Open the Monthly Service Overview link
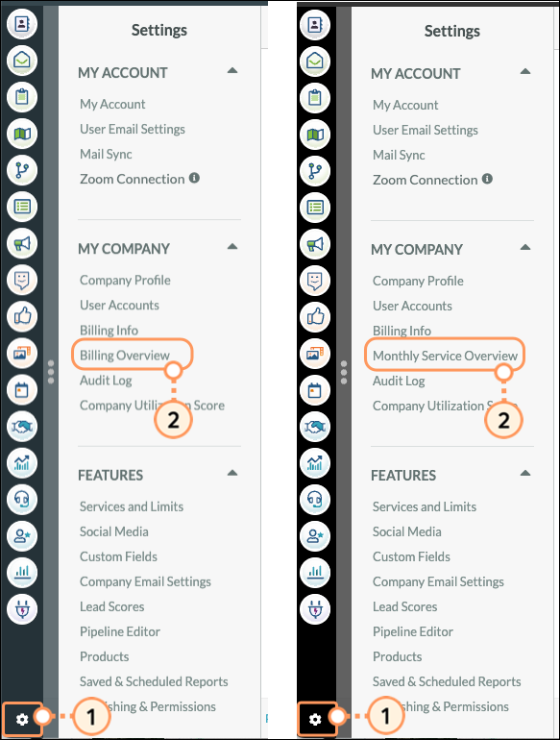Viewport: 560px width, 740px height. pyautogui.click(x=445, y=356)
